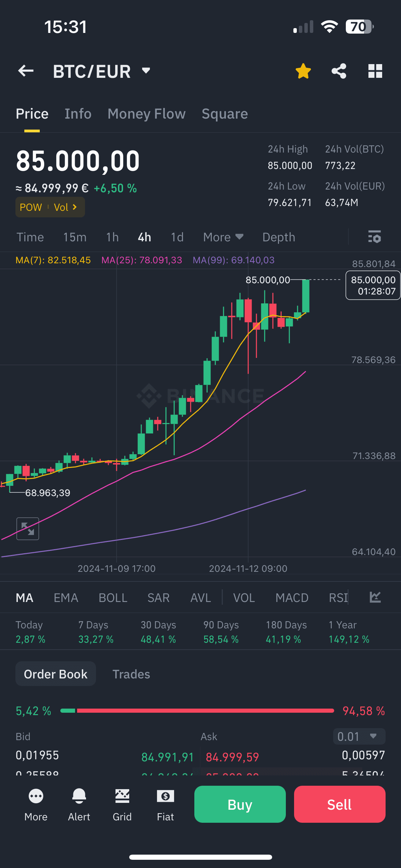This screenshot has width=401, height=868.
Task: Switch to the Trades tab
Action: [131, 674]
